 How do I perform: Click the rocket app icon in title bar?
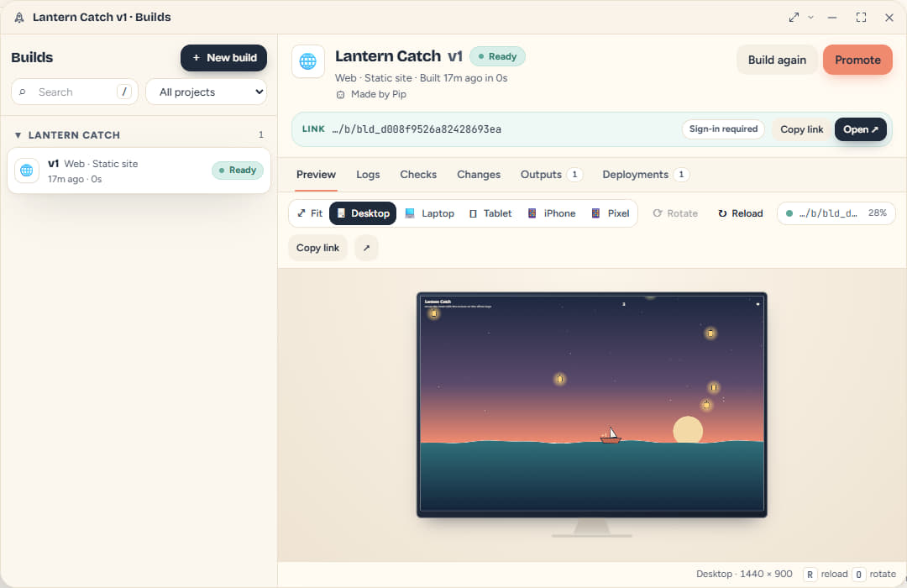(x=19, y=18)
